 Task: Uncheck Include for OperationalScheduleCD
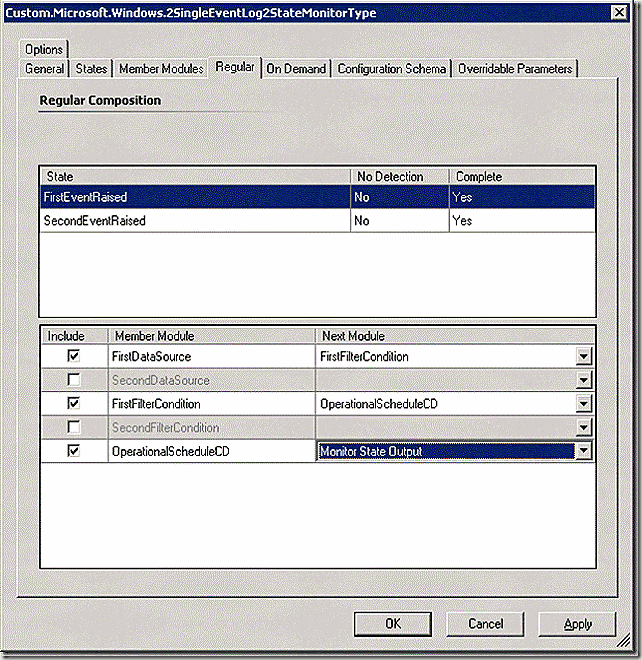[x=74, y=451]
